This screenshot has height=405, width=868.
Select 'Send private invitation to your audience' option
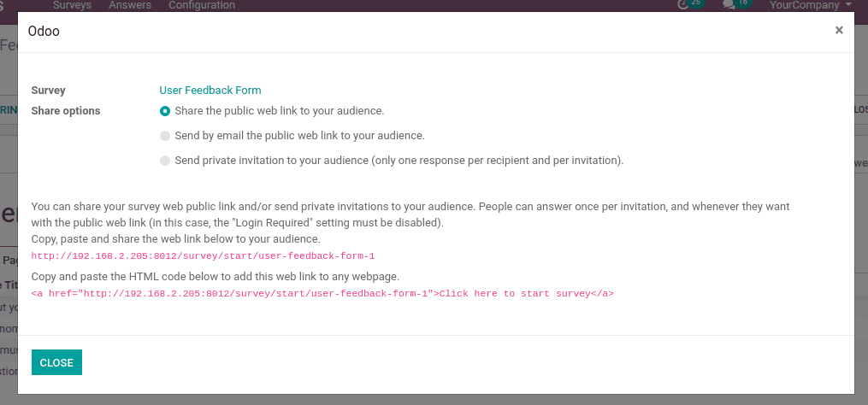[165, 161]
